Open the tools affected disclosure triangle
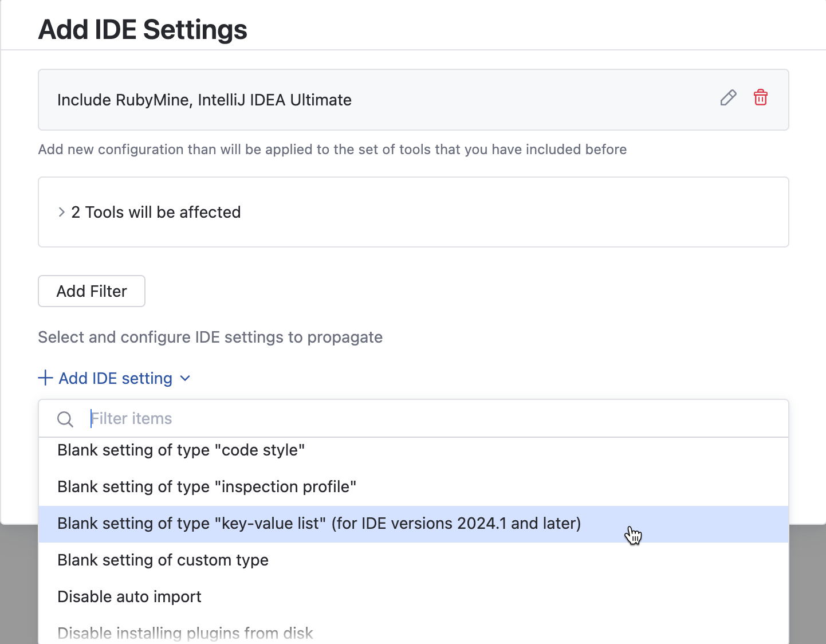The width and height of the screenshot is (826, 644). pyautogui.click(x=61, y=212)
